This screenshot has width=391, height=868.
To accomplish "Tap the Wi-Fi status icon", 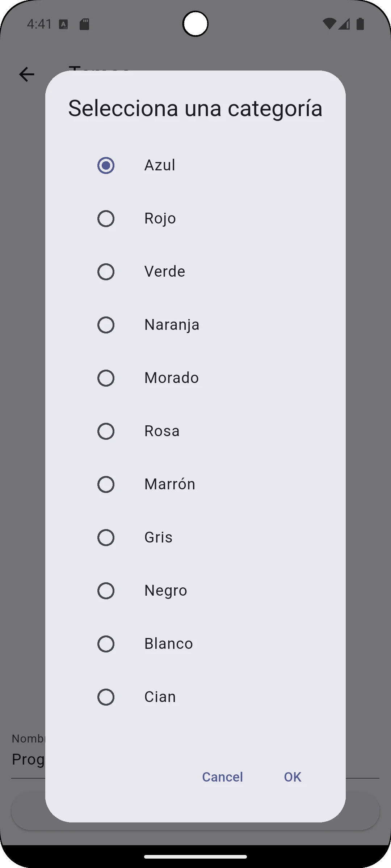I will (329, 24).
